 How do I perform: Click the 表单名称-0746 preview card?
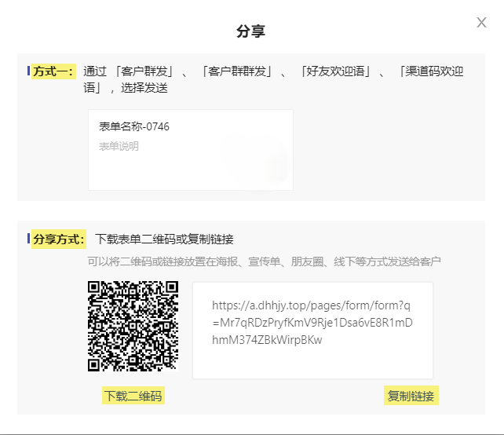click(191, 150)
